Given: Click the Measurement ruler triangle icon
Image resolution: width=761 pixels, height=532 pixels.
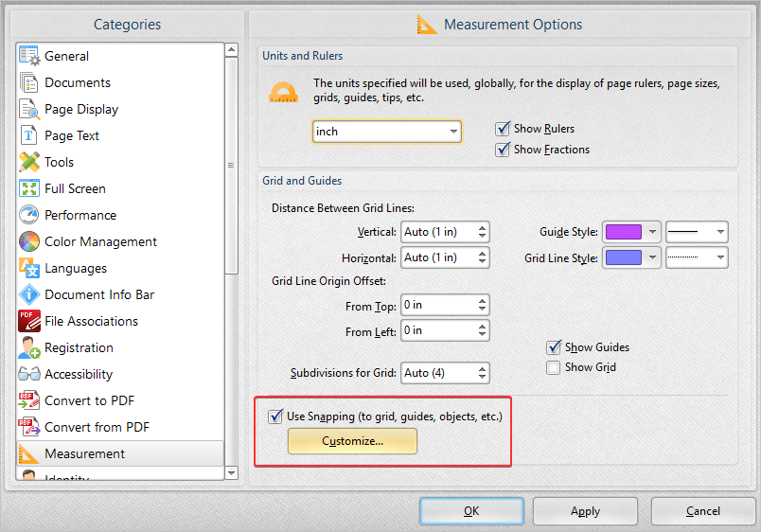Looking at the screenshot, I should (x=28, y=453).
